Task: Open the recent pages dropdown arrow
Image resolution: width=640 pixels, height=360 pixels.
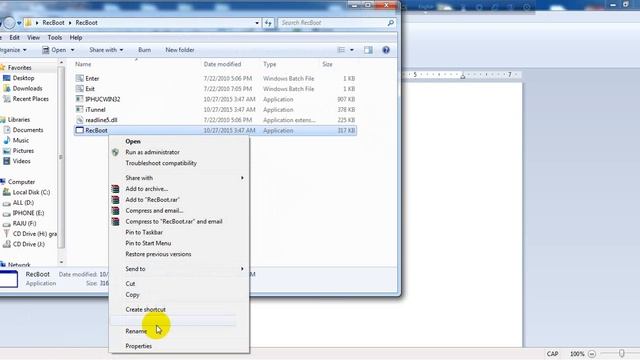Action: pos(19,23)
